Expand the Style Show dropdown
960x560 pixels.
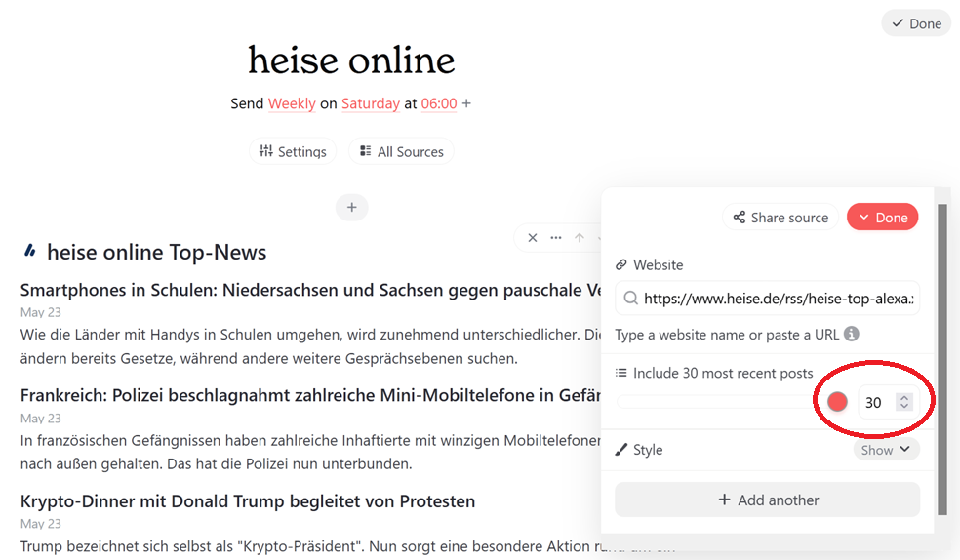pos(885,450)
